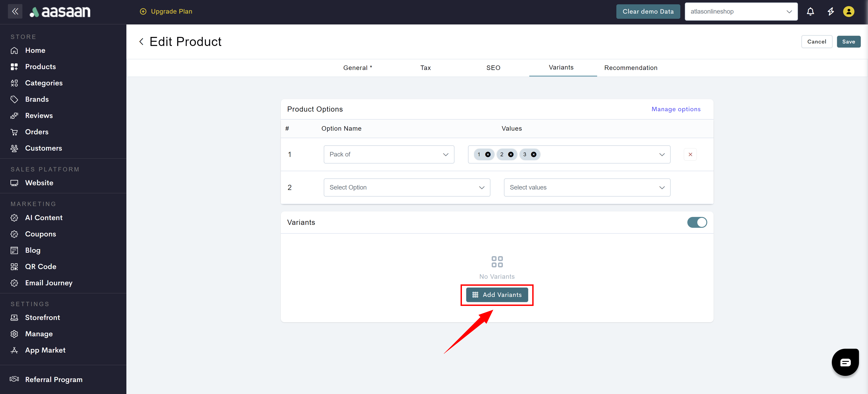Screen dimensions: 868x394
Task: Open the Select Option dropdown
Action: pos(406,187)
